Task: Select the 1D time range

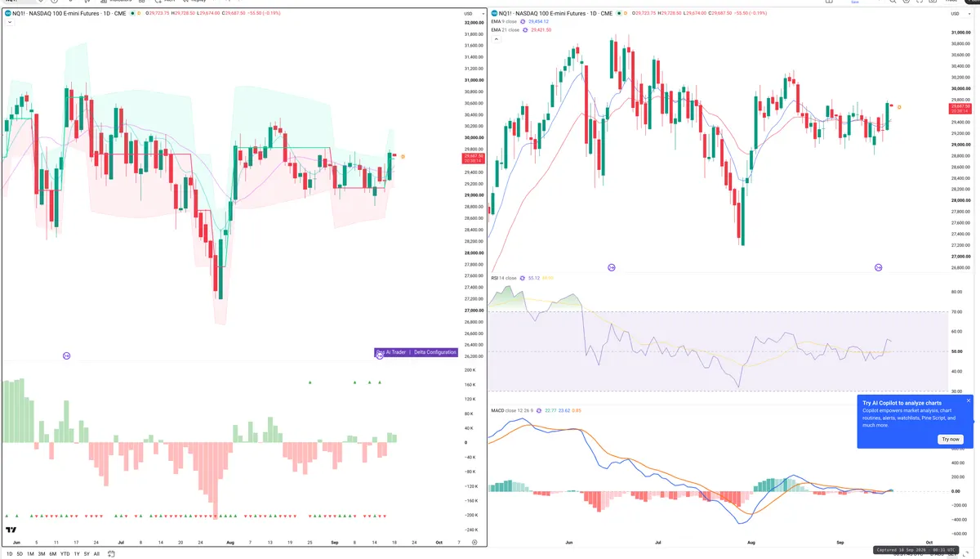Action: pos(9,553)
